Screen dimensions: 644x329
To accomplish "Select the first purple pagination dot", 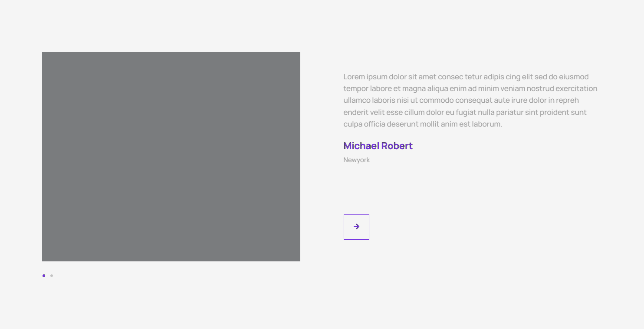I will [44, 276].
